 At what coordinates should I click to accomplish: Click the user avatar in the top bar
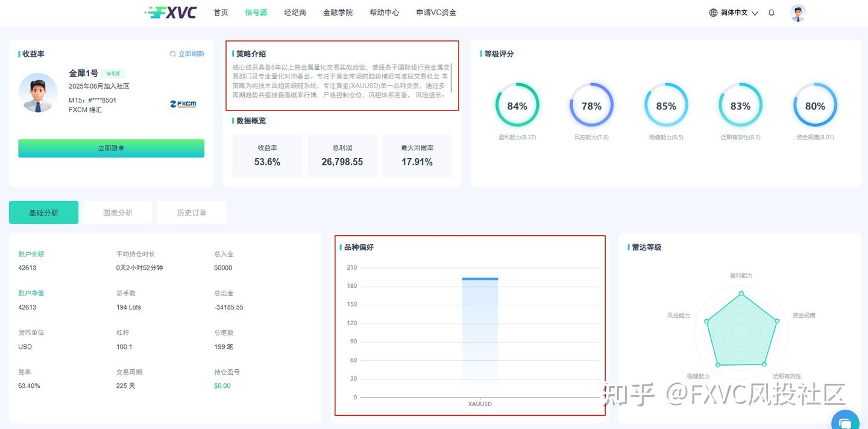pos(797,12)
